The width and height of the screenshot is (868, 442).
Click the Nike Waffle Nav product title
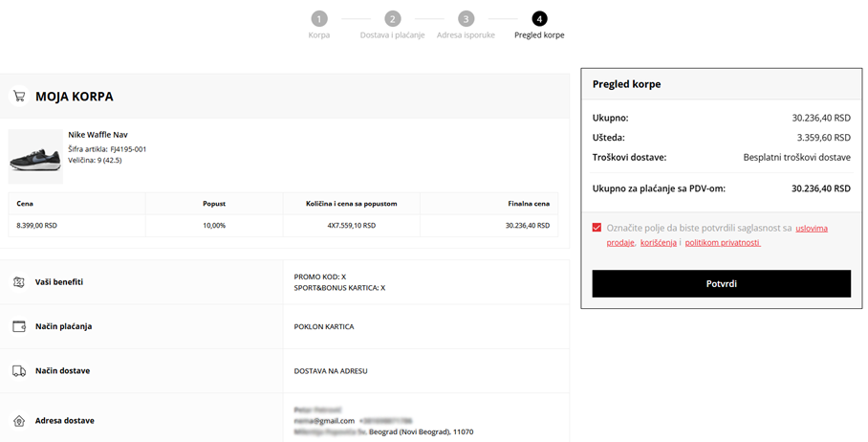(98, 135)
